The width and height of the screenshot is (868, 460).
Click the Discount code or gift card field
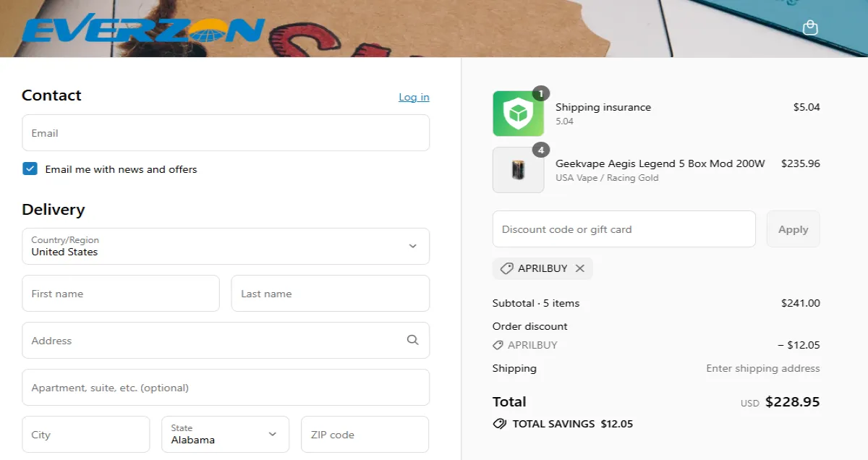point(624,229)
